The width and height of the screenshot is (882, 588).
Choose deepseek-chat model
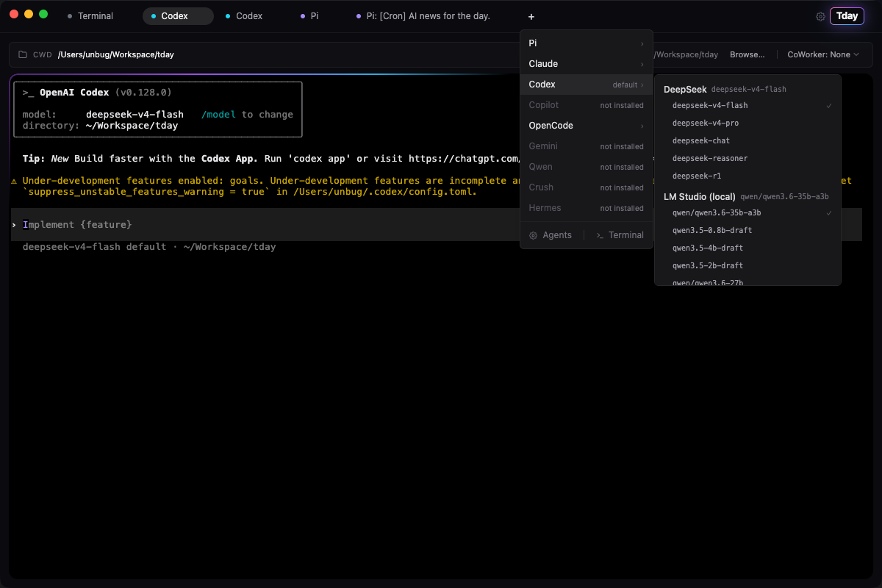[x=747, y=140]
